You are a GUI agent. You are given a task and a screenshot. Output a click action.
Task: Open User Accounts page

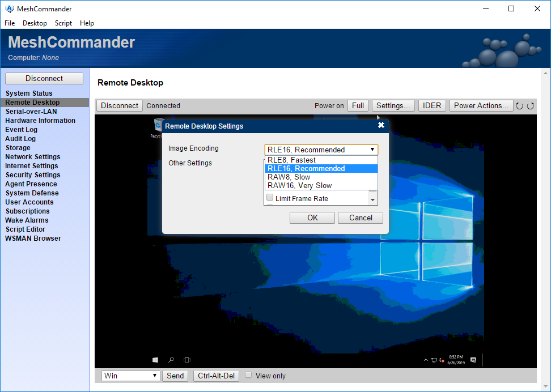pyautogui.click(x=29, y=202)
